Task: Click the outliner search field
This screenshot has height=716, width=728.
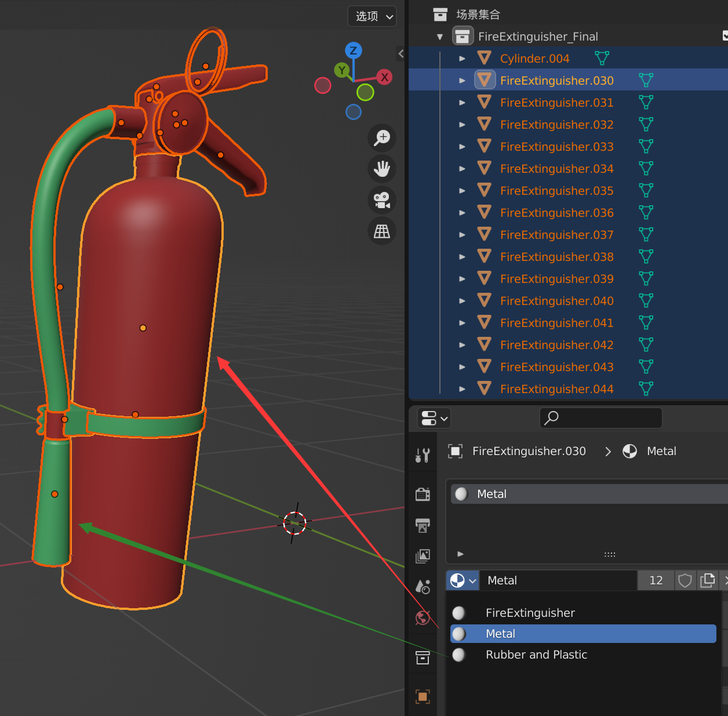Action: [600, 418]
